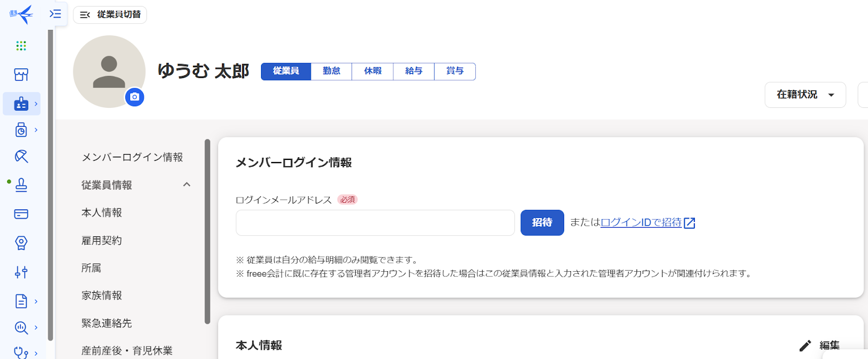This screenshot has height=359, width=868.
Task: Go to 産前産後・育児休業 in side navigation
Action: pyautogui.click(x=127, y=351)
